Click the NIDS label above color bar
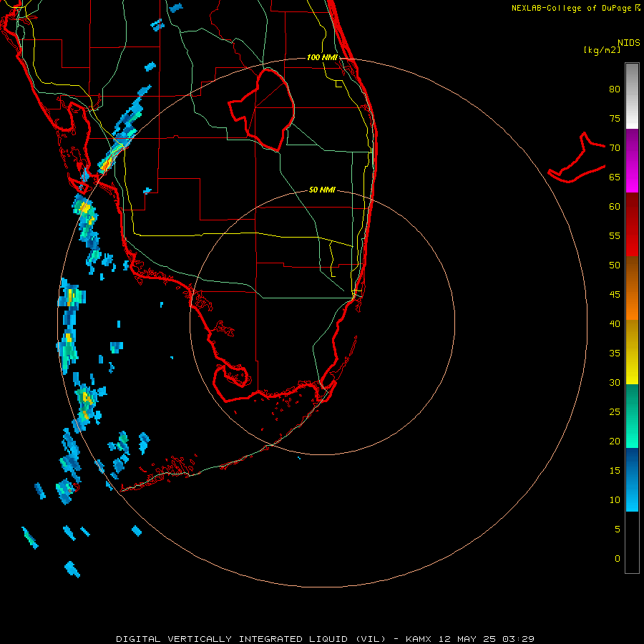The width and height of the screenshot is (644, 644). (x=628, y=43)
